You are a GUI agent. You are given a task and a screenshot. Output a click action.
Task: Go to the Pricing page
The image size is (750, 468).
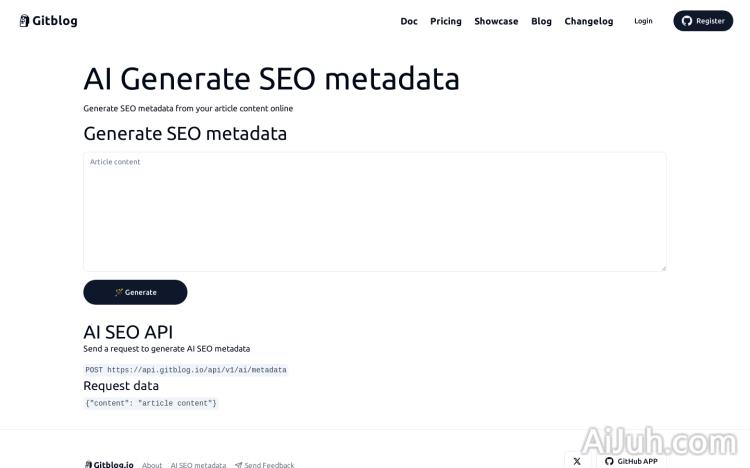446,21
